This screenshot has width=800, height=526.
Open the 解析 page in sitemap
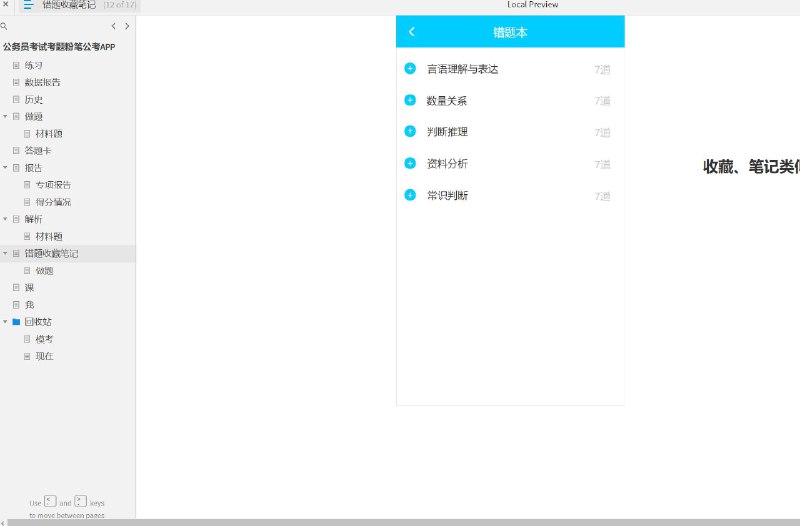(34, 219)
